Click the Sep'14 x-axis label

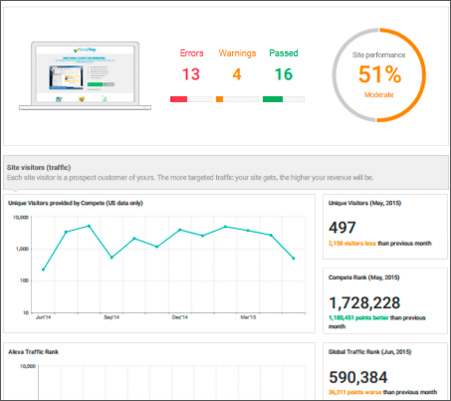pyautogui.click(x=112, y=317)
